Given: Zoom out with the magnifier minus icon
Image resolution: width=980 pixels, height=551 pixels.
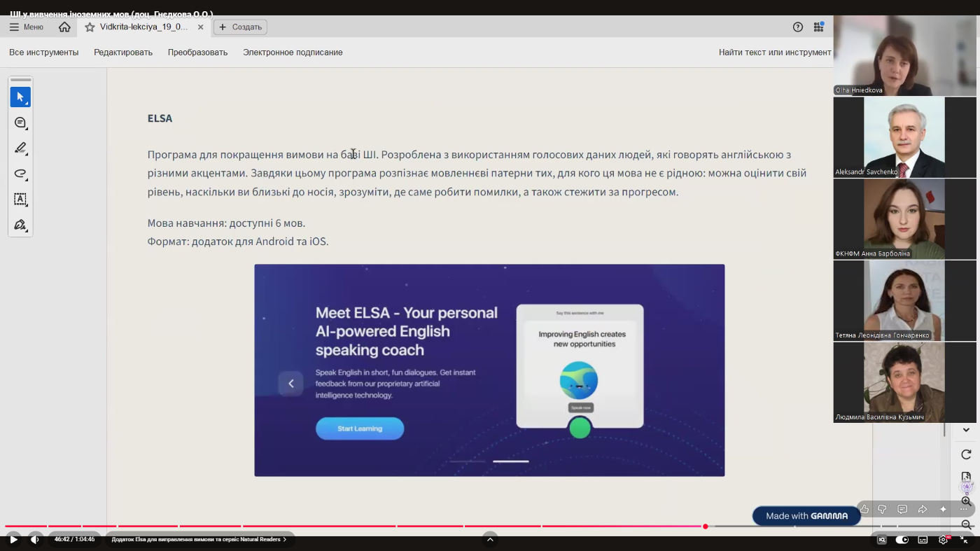Looking at the screenshot, I should [x=966, y=524].
